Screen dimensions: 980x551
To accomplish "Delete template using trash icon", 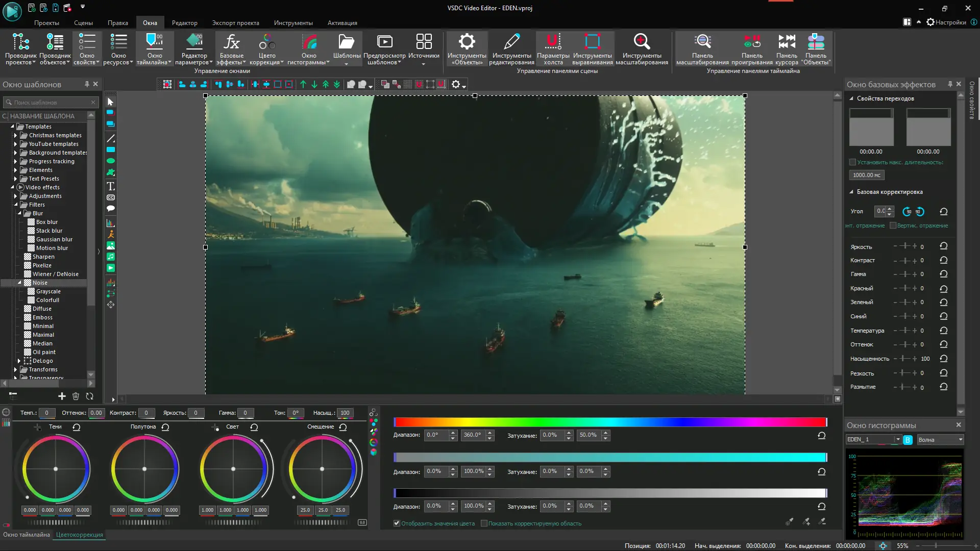I will (76, 396).
